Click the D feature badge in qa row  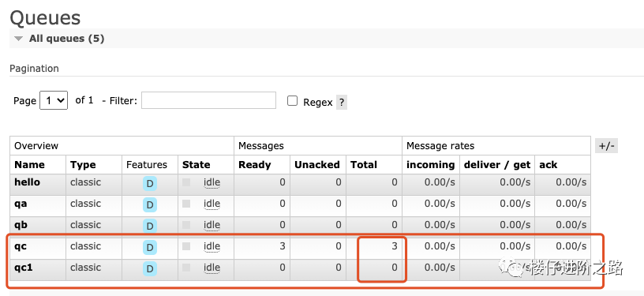(x=149, y=204)
